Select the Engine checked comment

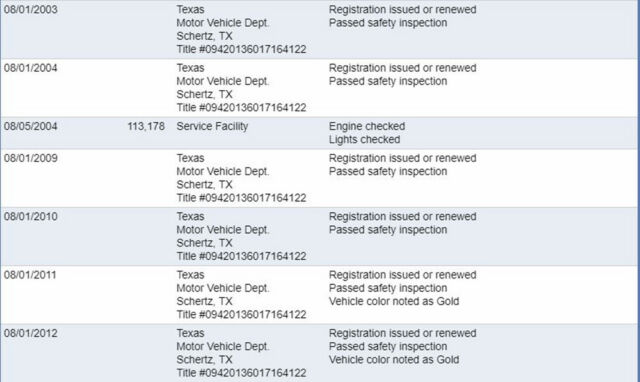(x=367, y=126)
